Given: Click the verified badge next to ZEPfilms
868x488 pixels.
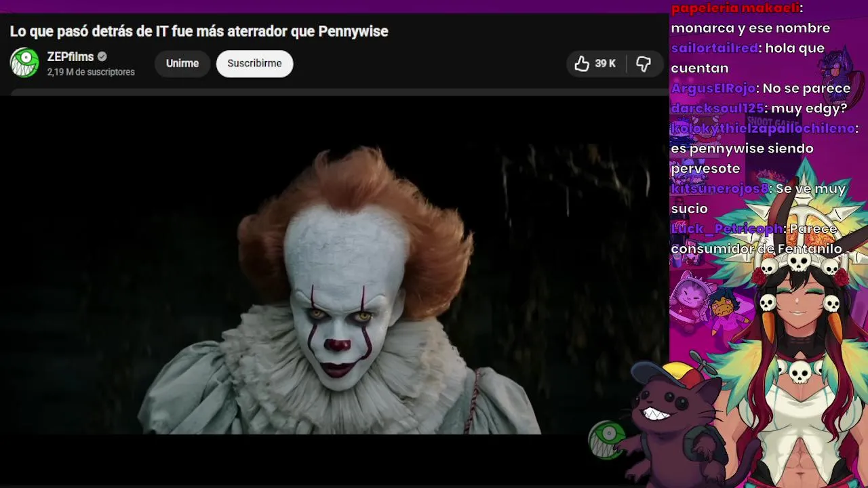Looking at the screenshot, I should (102, 57).
